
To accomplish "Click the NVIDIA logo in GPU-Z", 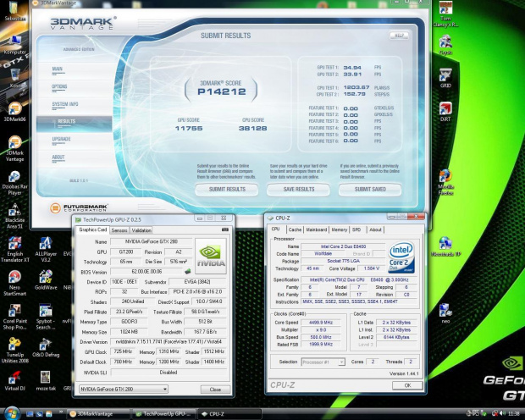I will click(211, 257).
